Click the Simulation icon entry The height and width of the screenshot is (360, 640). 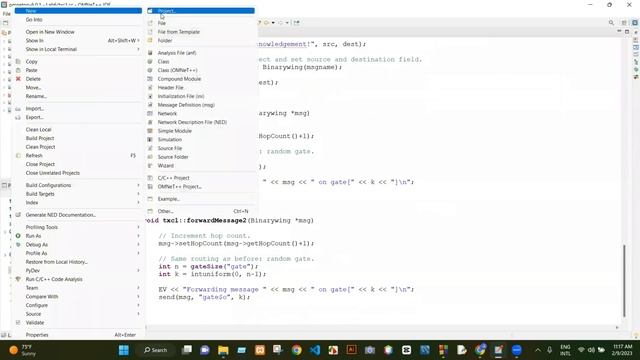point(150,140)
